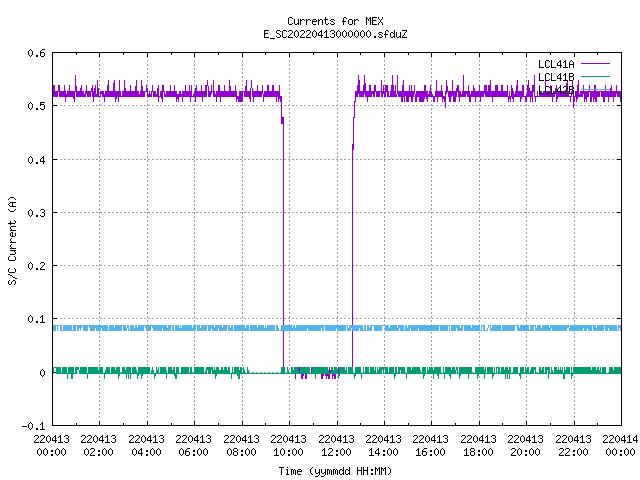Select the filename E_SC20220413000000.sfduZ subtitle
The height and width of the screenshot is (480, 640).
coord(335,34)
